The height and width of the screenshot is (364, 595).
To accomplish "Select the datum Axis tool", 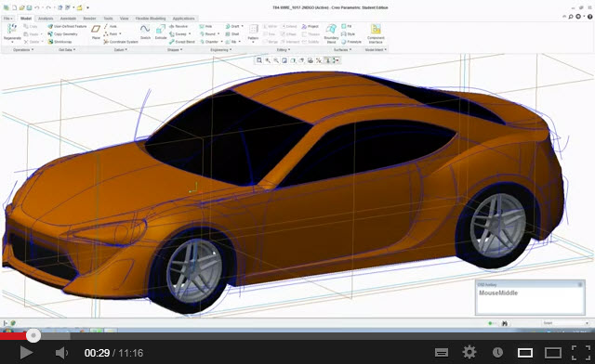I will point(111,27).
